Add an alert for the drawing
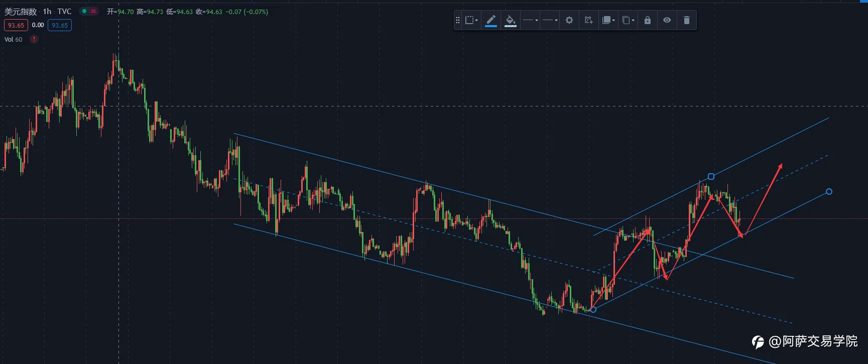868x364 pixels. pyautogui.click(x=588, y=20)
